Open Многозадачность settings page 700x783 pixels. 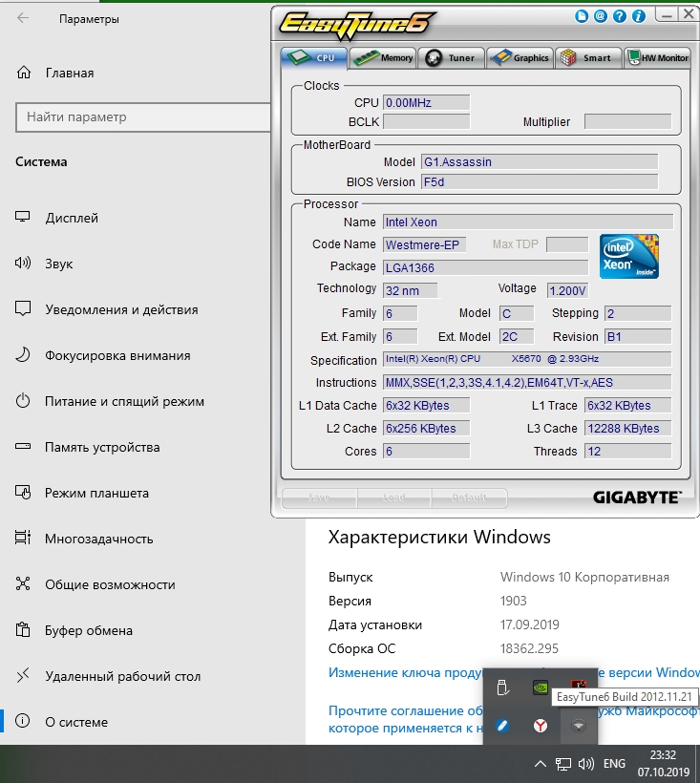pos(99,539)
